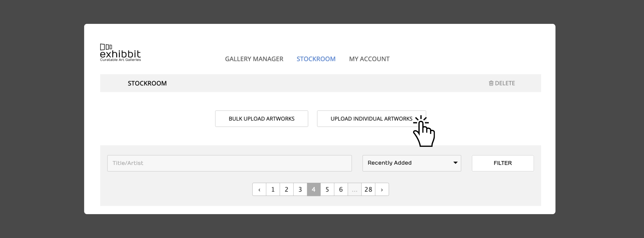Screen dimensions: 644x238
Task: Click the exhibbit logo
Action: [120, 52]
